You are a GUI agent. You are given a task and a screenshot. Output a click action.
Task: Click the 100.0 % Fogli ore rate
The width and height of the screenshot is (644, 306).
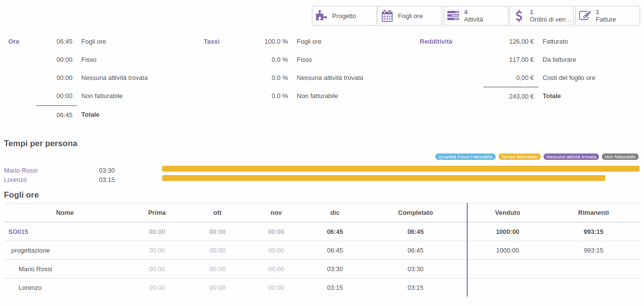pos(276,42)
